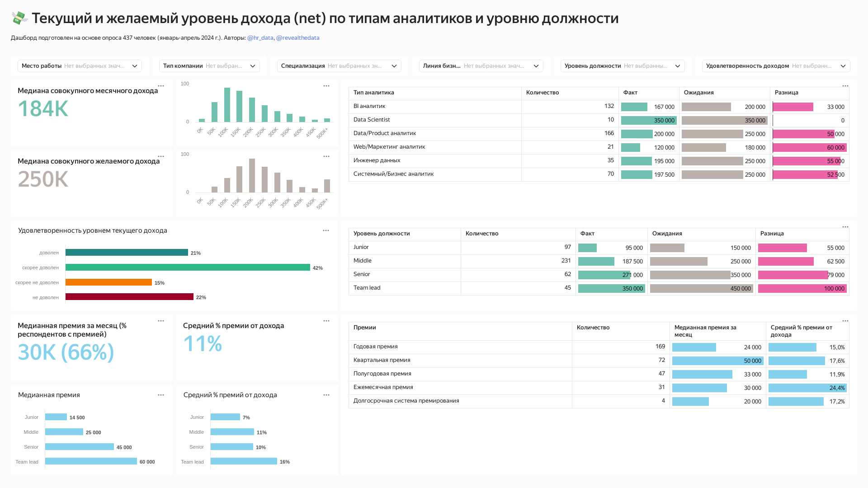The height and width of the screenshot is (488, 868).
Task: Open three-dot menu of desired income histogram
Action: (x=326, y=156)
